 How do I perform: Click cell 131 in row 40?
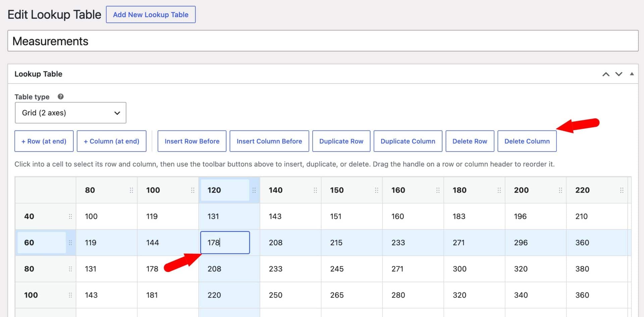pos(229,216)
